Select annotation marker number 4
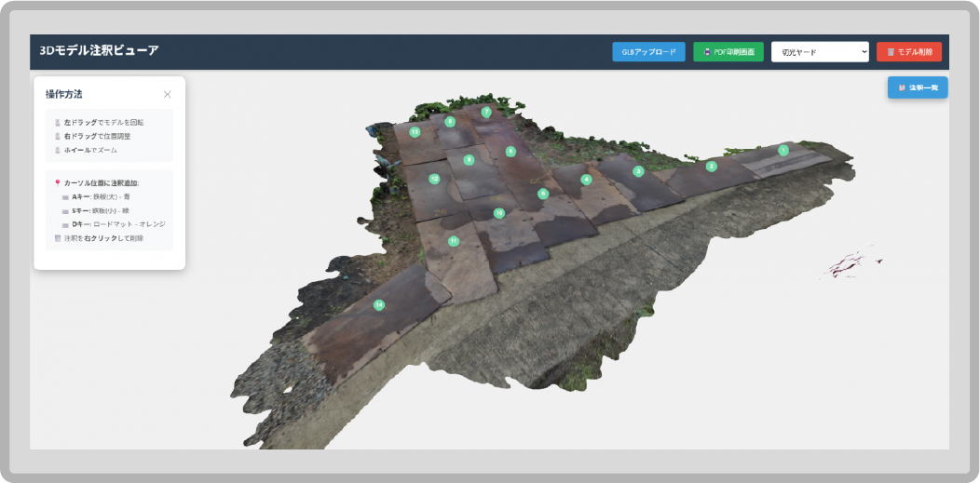This screenshot has width=980, height=483. click(586, 180)
